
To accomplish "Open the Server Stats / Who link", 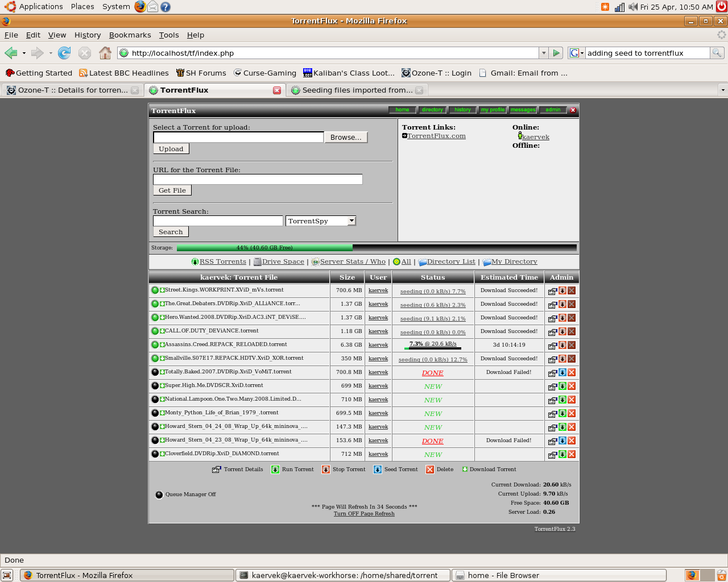I will (x=353, y=261).
